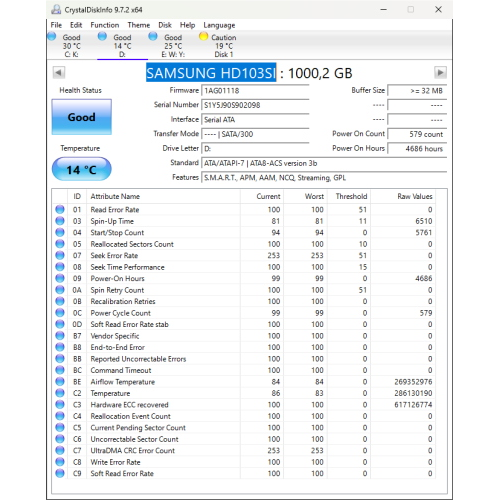Click status orb of Hardware ECC recovered row

pos(60,405)
